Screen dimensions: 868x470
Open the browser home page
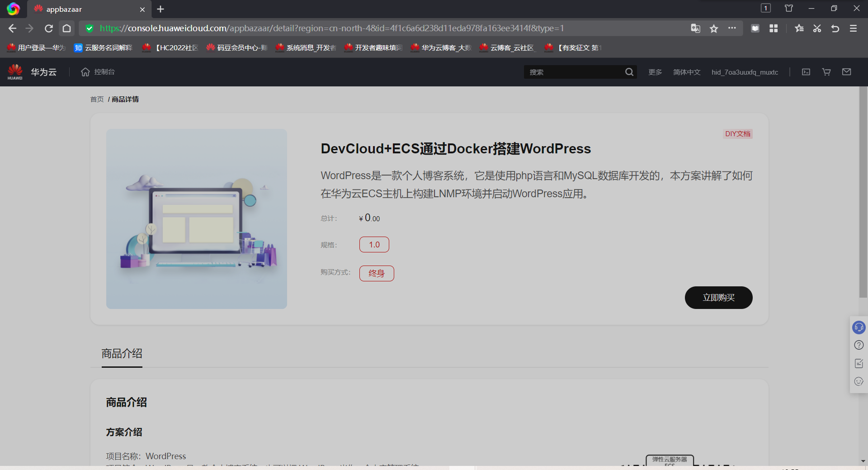coord(66,28)
